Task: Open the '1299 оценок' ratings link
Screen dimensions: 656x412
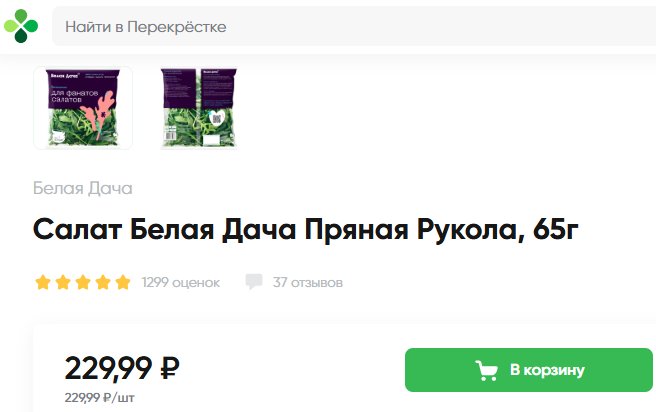Action: tap(181, 282)
